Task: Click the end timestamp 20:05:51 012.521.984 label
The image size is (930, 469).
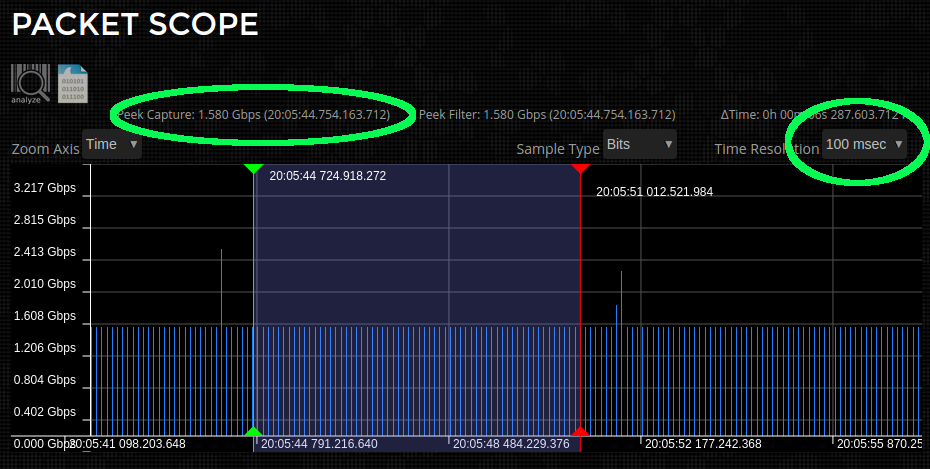Action: [x=654, y=191]
